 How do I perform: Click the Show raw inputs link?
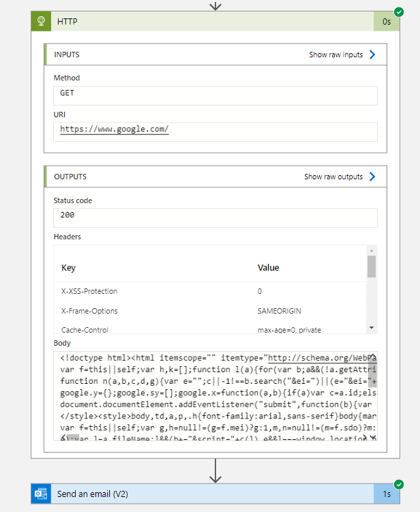335,55
